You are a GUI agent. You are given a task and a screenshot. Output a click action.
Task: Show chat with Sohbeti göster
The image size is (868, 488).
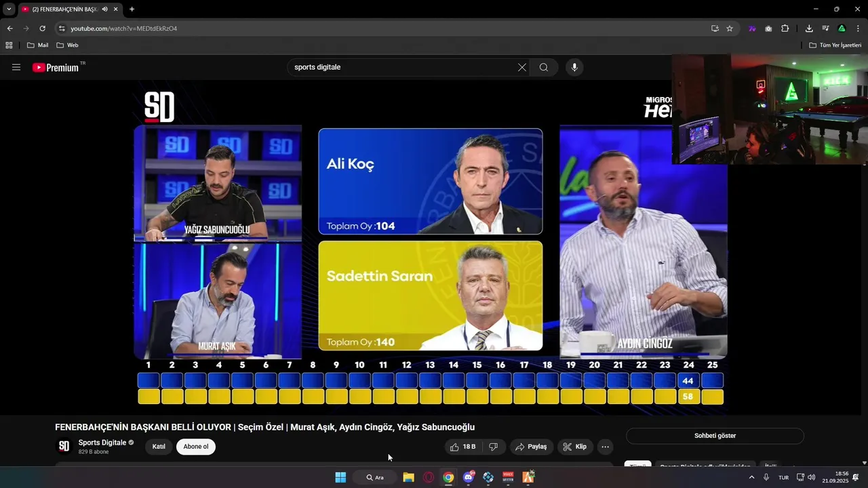(x=715, y=436)
